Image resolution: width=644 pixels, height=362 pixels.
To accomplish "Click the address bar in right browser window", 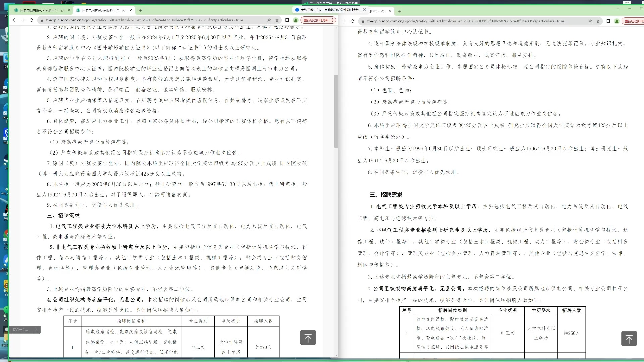I will pyautogui.click(x=480, y=21).
